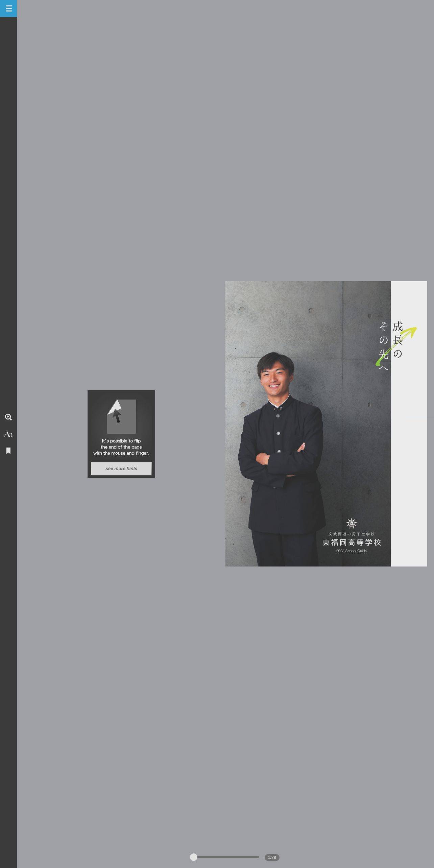Screen dimensions: 434x868
Task: Click the zoom-in magnifier icon
Action: coord(8,417)
